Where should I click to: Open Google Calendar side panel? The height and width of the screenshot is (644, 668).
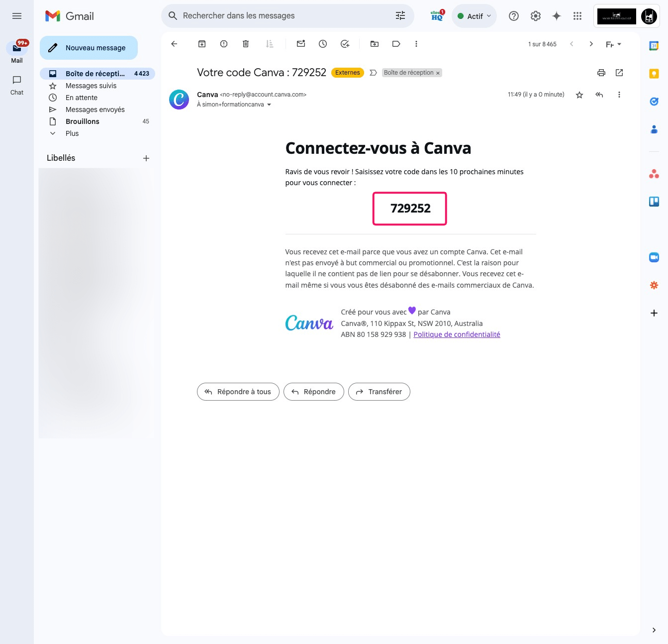tap(654, 45)
